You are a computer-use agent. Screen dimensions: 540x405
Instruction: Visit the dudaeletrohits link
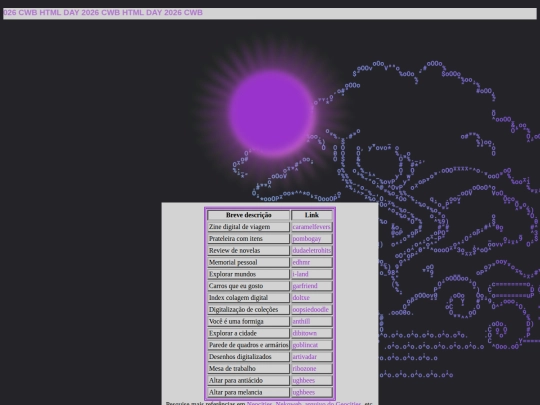pyautogui.click(x=312, y=250)
